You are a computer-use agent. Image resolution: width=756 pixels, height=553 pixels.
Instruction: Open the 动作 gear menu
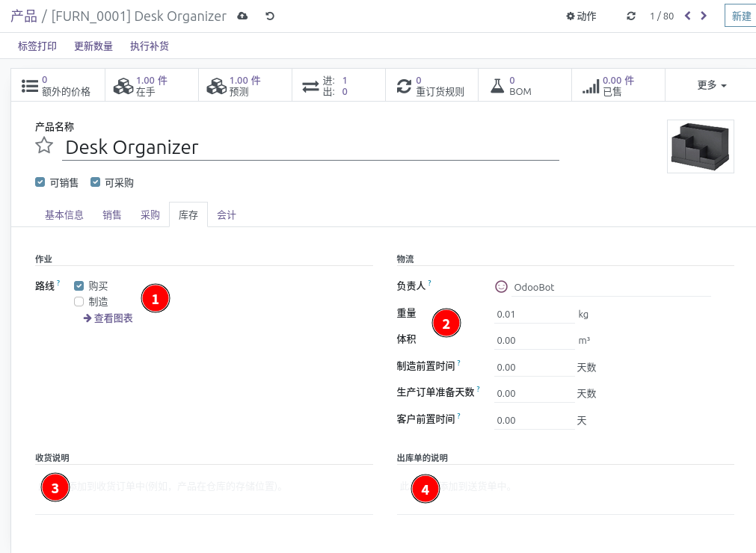click(x=581, y=16)
